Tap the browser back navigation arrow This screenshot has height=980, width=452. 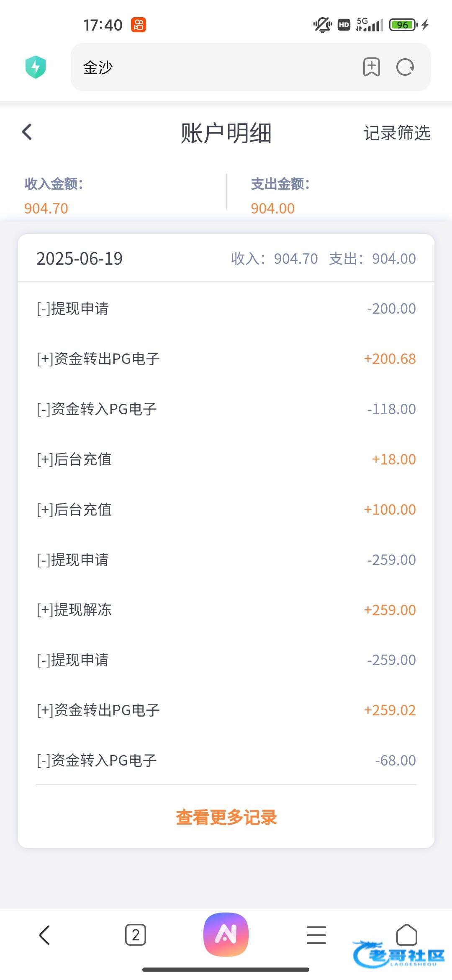44,935
